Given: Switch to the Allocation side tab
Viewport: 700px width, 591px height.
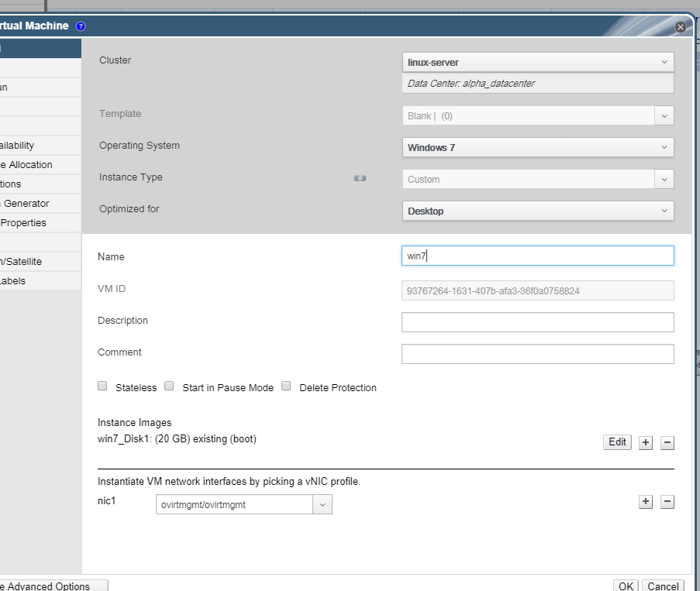Looking at the screenshot, I should pyautogui.click(x=40, y=164).
